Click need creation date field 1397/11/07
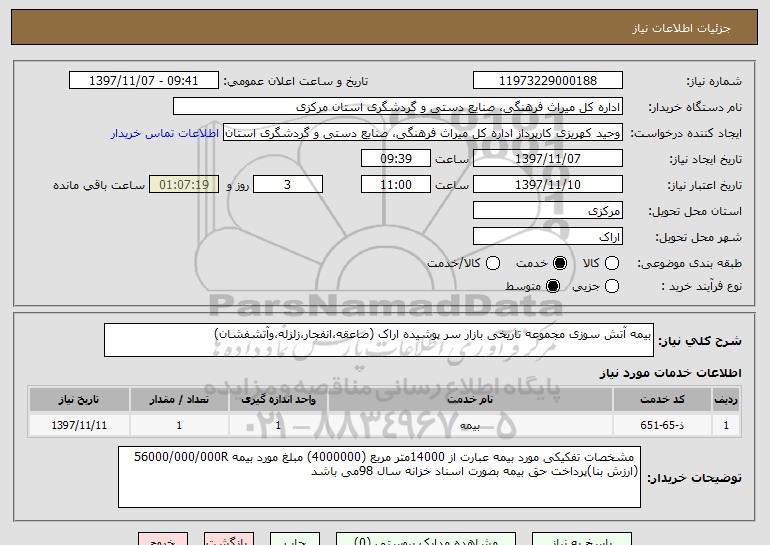 click(548, 159)
